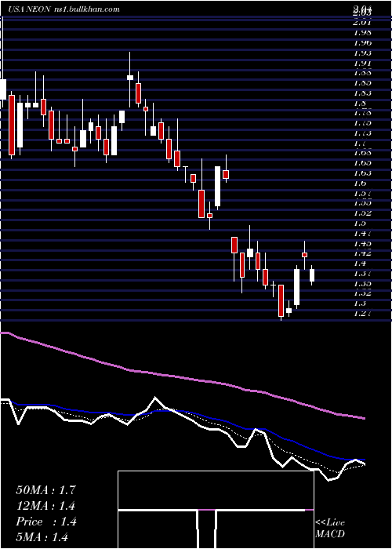Click the 1.7 price axis label

point(360,143)
